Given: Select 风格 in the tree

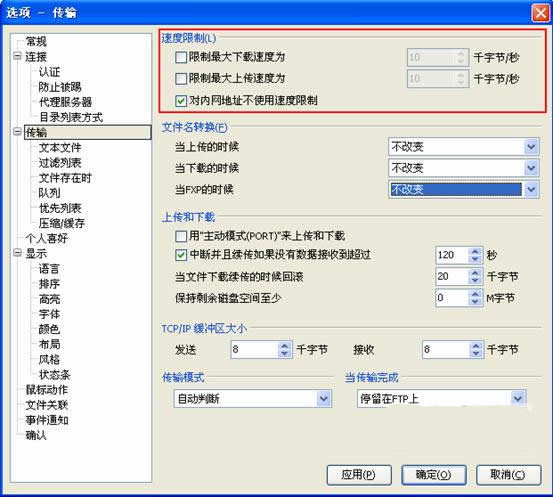Looking at the screenshot, I should tap(49, 359).
